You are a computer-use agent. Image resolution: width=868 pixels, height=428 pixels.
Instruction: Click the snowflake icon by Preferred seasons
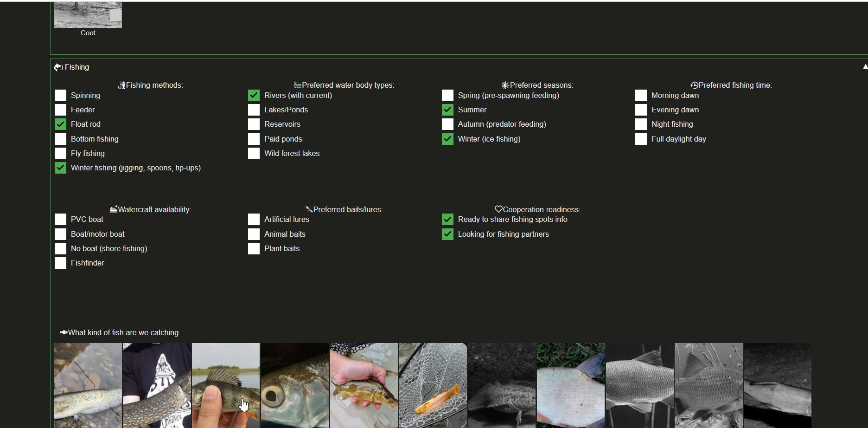(505, 85)
